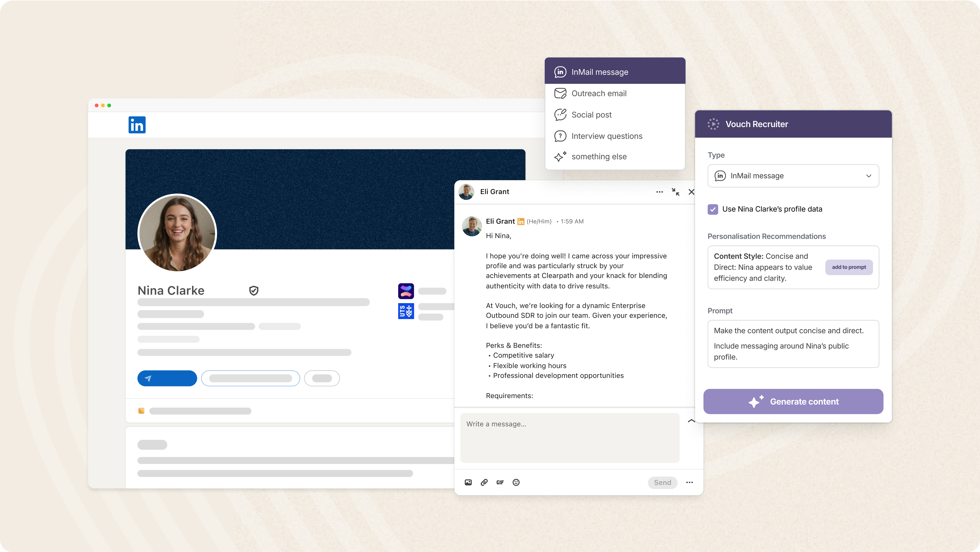Collapse the Eli Grant chat window with arrows icon

(x=676, y=192)
